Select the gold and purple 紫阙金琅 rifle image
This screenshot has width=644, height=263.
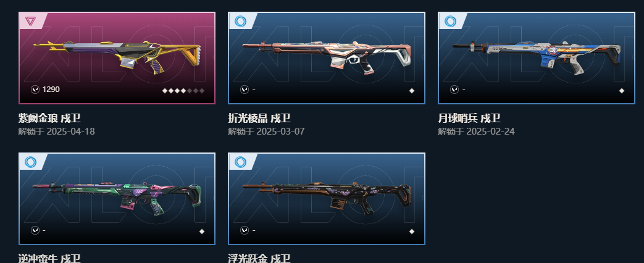[117, 57]
